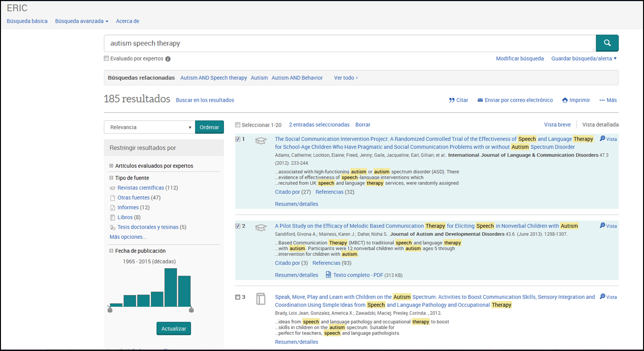Image resolution: width=644 pixels, height=351 pixels.
Task: Switch to Vista detallada
Action: click(600, 124)
